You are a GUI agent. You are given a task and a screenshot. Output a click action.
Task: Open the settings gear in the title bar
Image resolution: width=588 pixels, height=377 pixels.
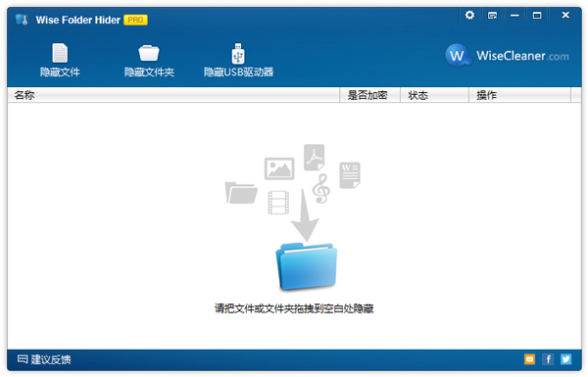click(x=469, y=15)
